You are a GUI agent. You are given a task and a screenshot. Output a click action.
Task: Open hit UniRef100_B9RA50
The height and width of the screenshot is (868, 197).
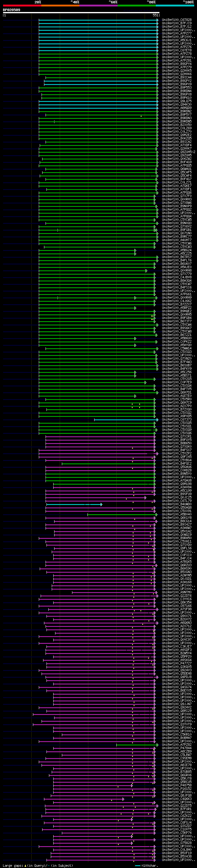coord(177,538)
